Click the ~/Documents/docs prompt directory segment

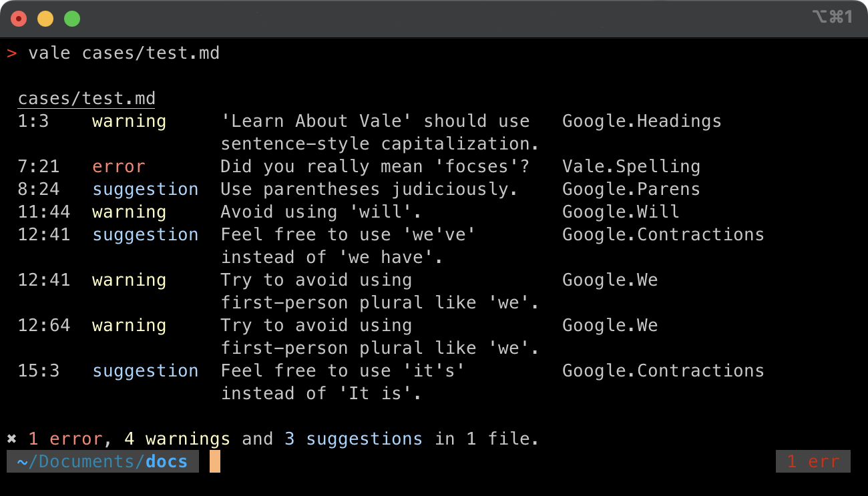click(x=102, y=462)
